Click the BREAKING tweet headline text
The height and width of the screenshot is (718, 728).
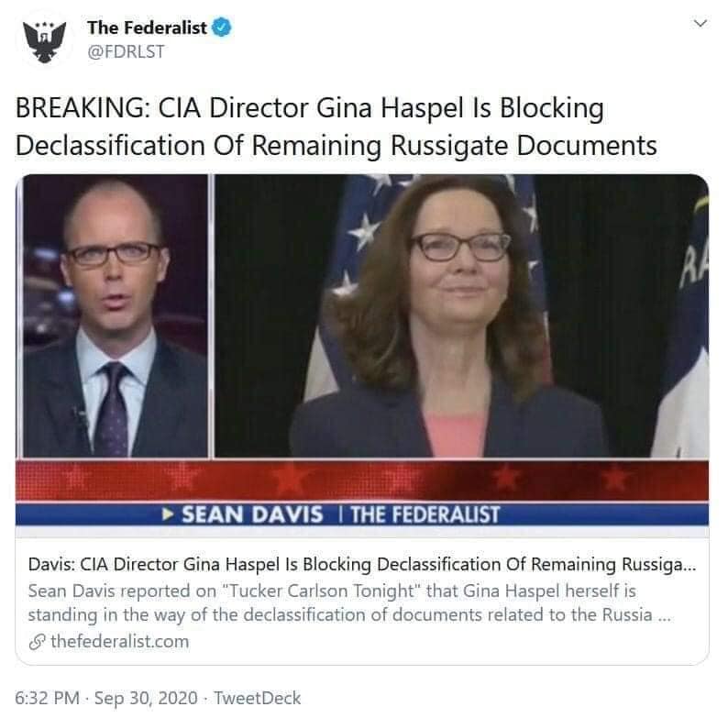coord(336,127)
